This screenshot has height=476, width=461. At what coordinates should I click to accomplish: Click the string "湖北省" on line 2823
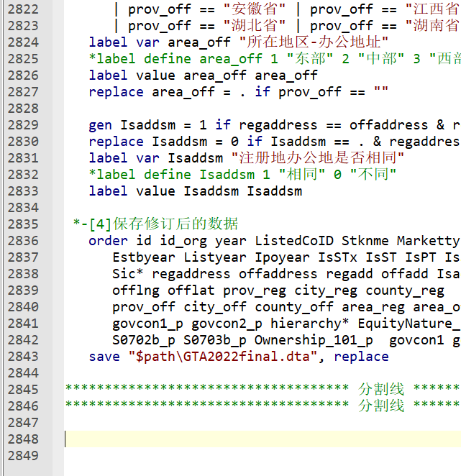click(255, 25)
